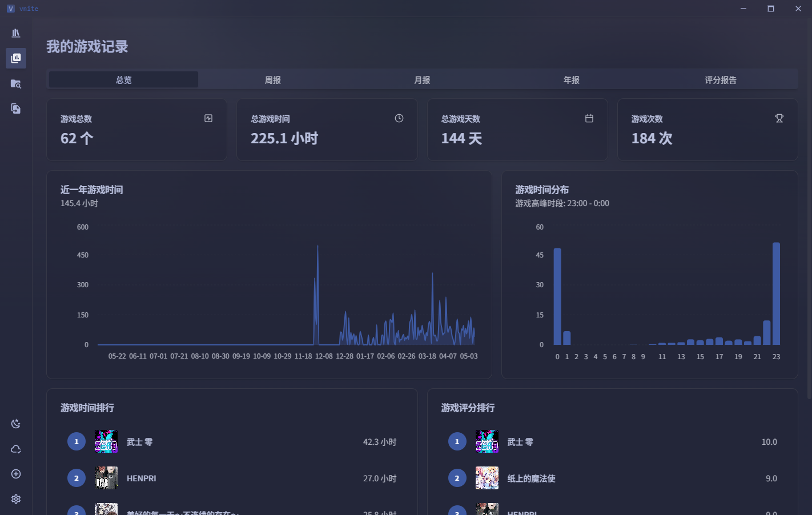Click the vnite app logo icon
Screen dimensions: 812x515
(x=10, y=9)
